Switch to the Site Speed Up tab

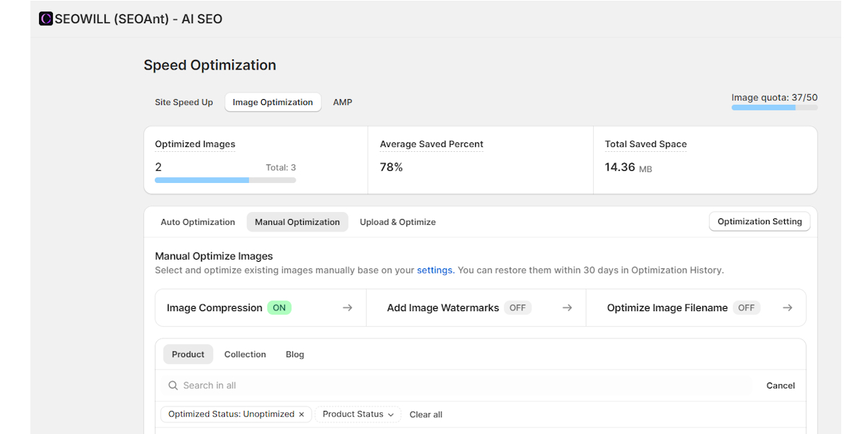[184, 103]
